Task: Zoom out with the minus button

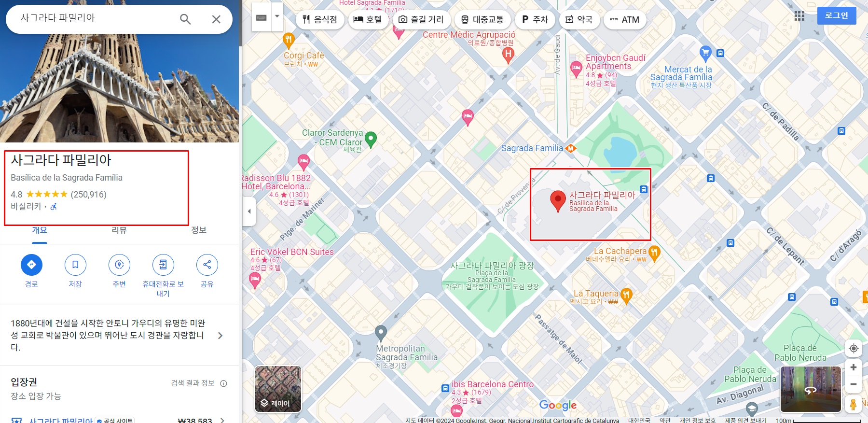Action: (854, 384)
